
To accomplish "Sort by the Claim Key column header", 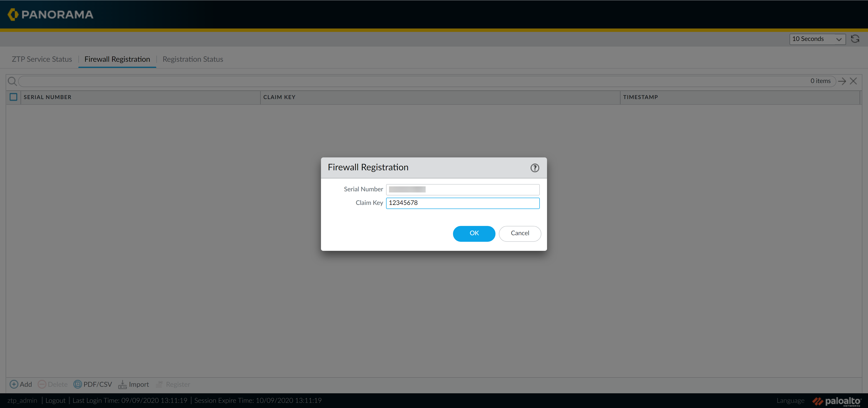I will point(279,97).
